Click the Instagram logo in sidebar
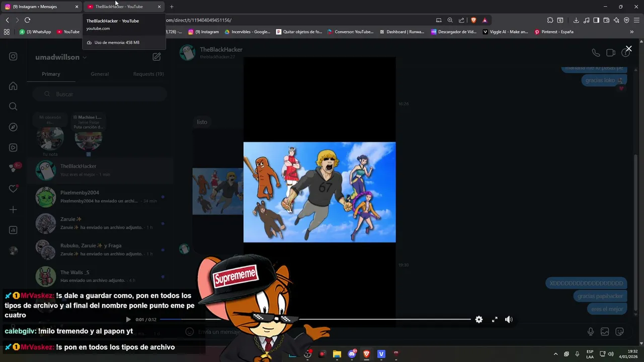This screenshot has height=362, width=644. pyautogui.click(x=13, y=57)
